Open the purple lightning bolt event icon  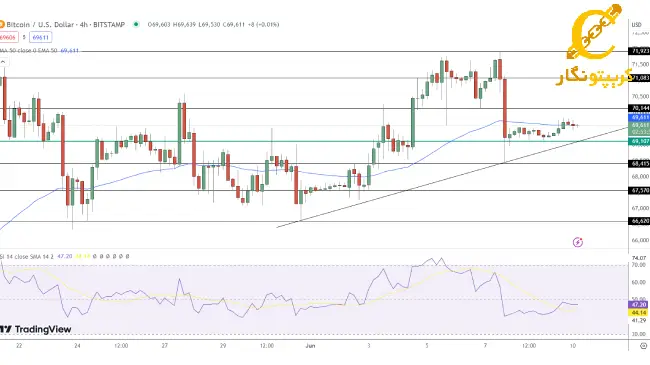click(577, 242)
